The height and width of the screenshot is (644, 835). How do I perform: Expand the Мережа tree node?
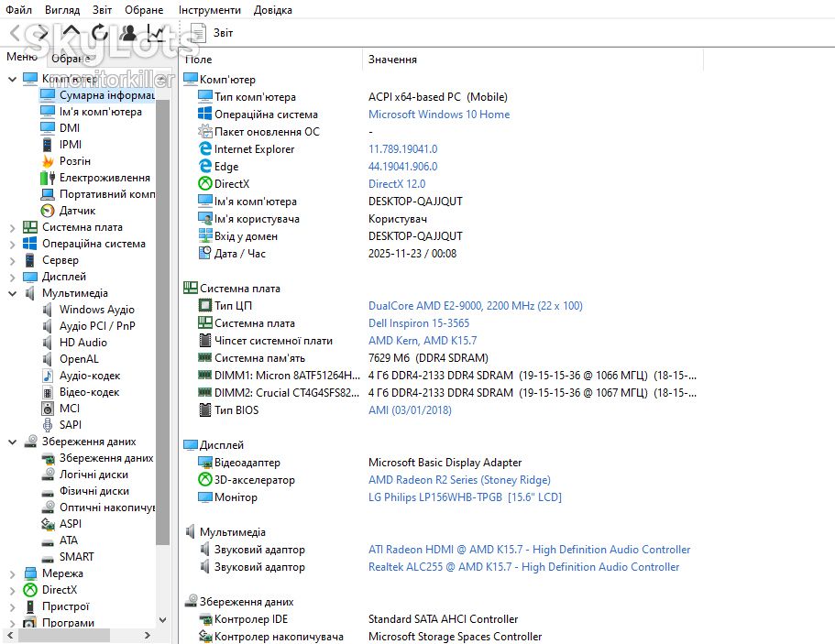12,573
